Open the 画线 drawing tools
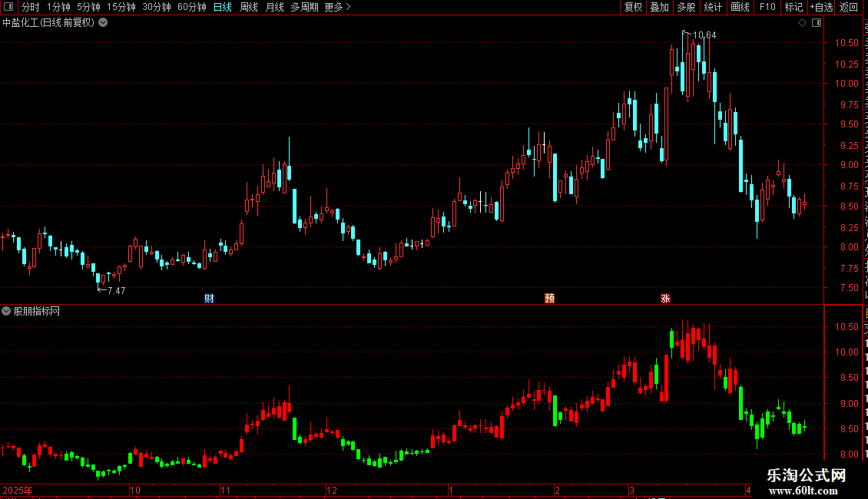Viewport: 868px width, 499px height. (x=740, y=7)
